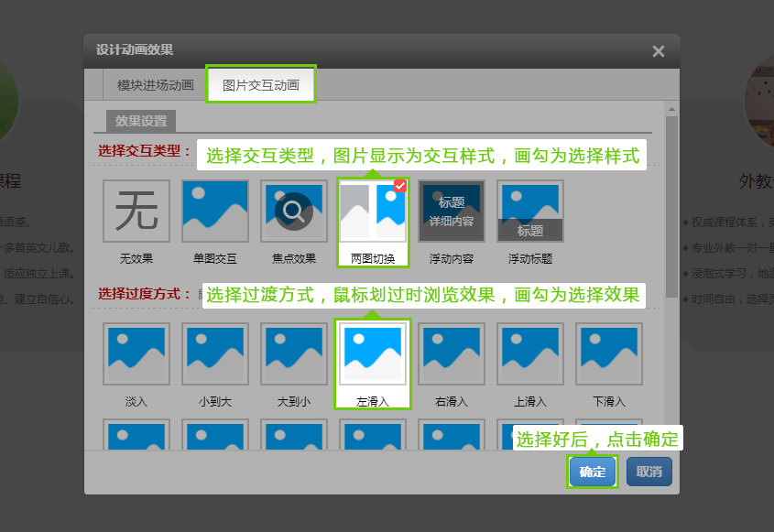774x532 pixels.
Task: Click the 设计动画效果 dialog title
Action: 135,49
